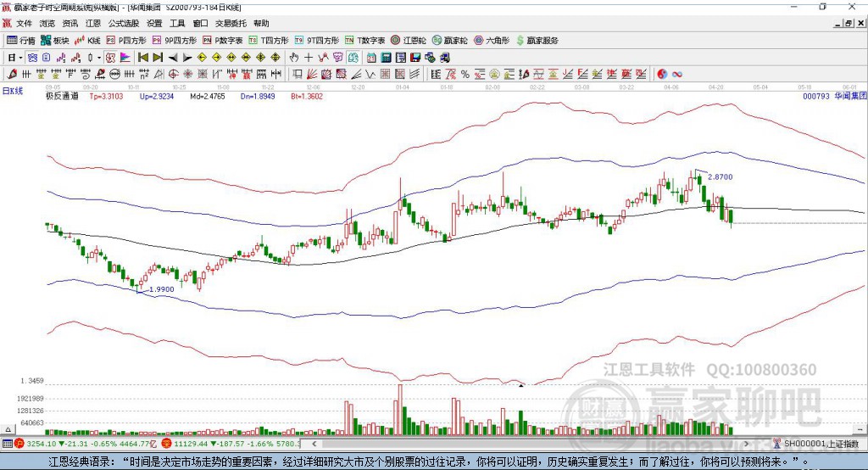
Task: Expand the 日 period dropdown arrow
Action: pyautogui.click(x=20, y=58)
